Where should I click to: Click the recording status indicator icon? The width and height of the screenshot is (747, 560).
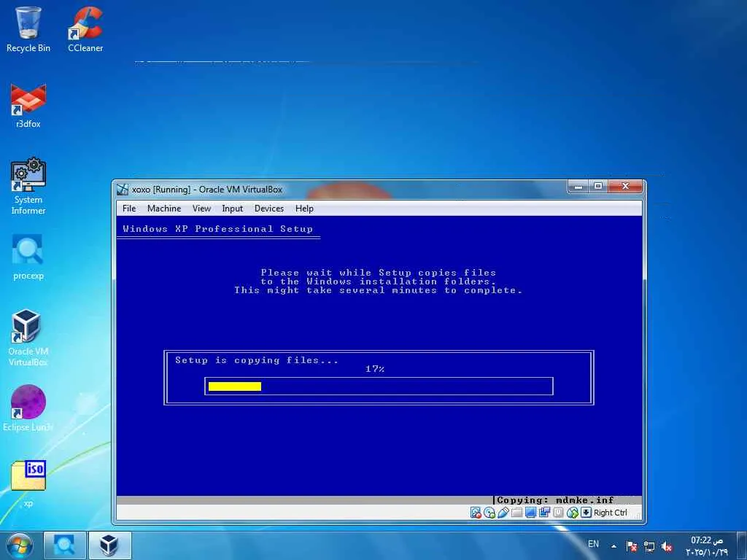(x=558, y=513)
